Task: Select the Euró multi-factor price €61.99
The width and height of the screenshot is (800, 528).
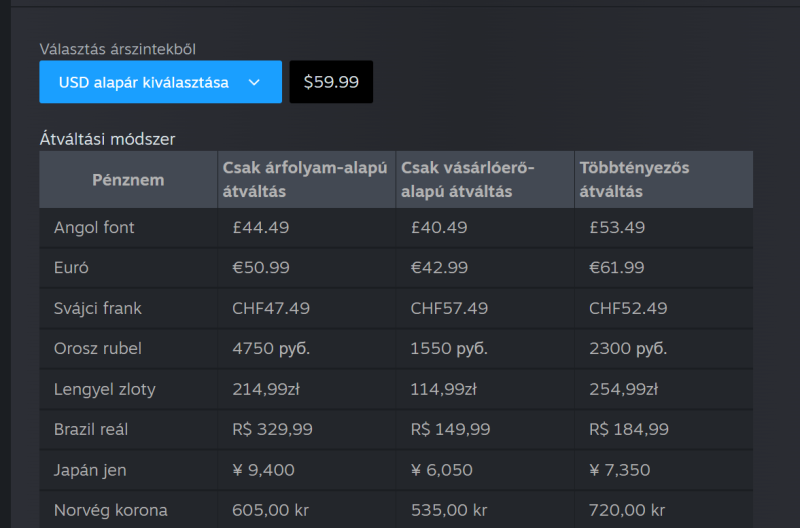Action: [x=617, y=268]
